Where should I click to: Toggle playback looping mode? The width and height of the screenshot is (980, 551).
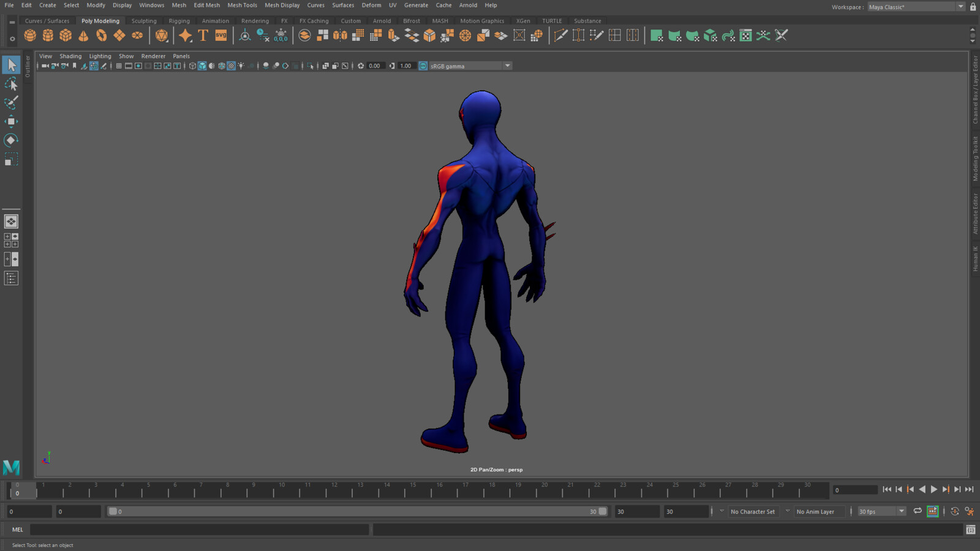918,511
